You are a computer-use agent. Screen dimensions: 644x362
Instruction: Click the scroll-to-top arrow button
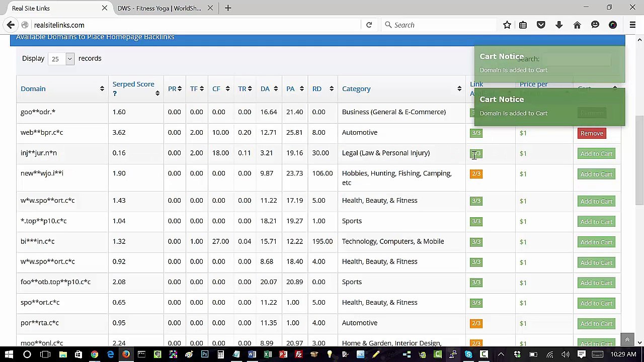pos(627,340)
